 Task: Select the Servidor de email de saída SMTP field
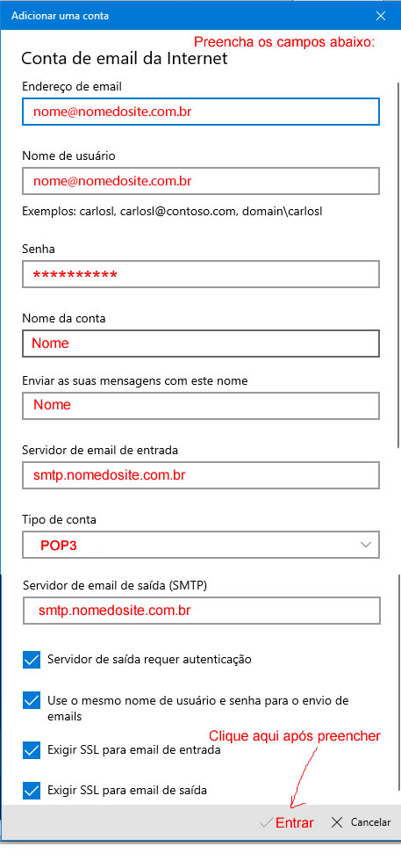pos(202,611)
